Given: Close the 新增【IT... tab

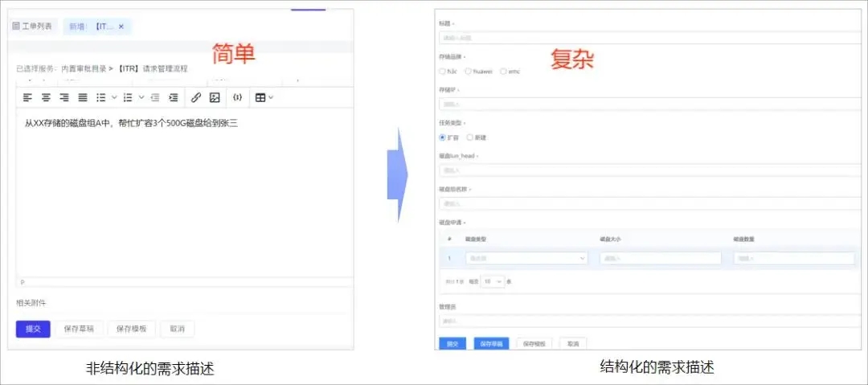Looking at the screenshot, I should click(121, 27).
